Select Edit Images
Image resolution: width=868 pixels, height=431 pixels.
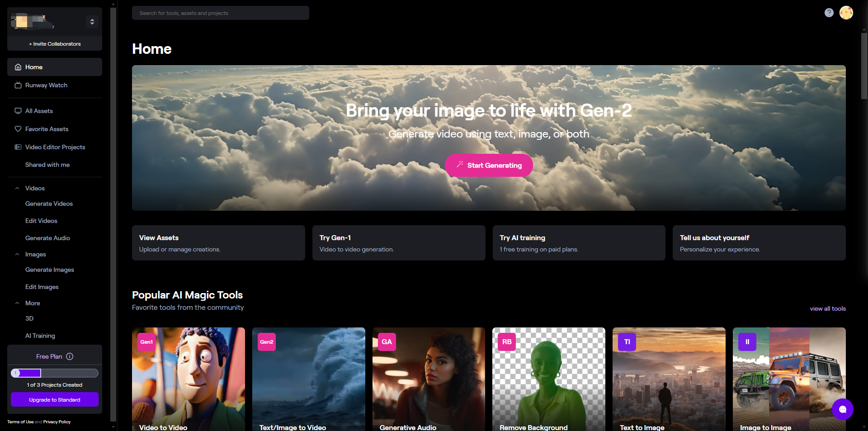click(x=42, y=287)
